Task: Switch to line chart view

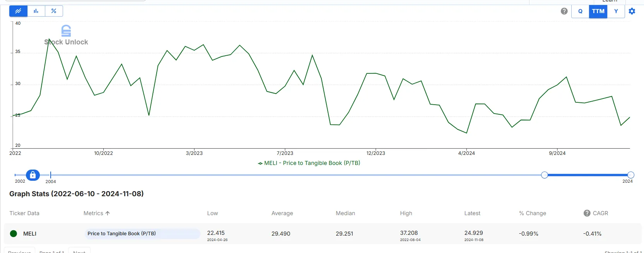Action: coord(18,11)
